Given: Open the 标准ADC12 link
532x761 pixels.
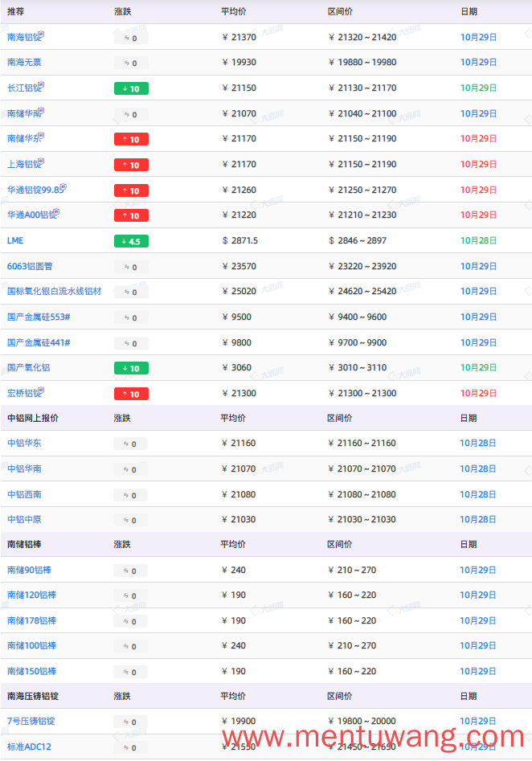Looking at the screenshot, I should [29, 747].
